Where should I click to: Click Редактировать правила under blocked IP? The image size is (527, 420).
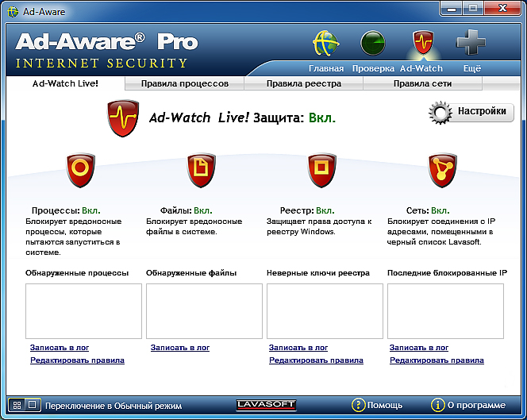437,360
